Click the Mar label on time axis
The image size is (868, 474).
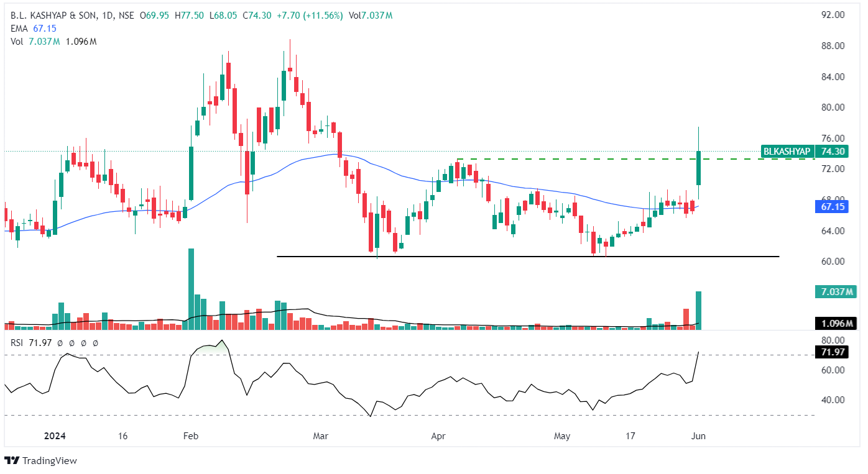[320, 436]
